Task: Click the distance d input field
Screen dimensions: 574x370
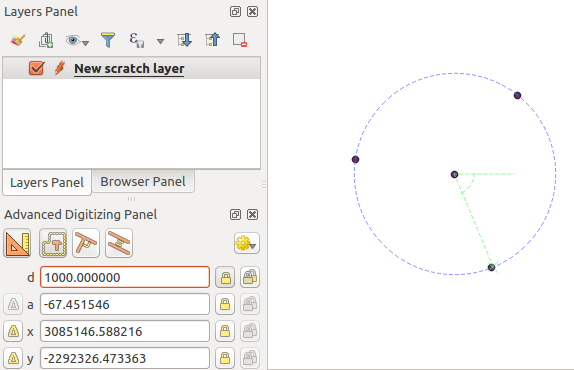Action: 125,277
